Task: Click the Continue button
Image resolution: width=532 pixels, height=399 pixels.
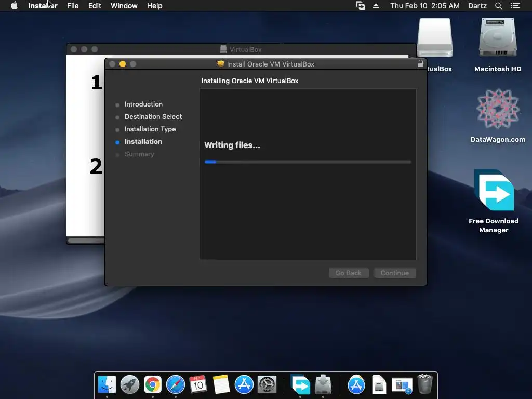Action: [x=395, y=273]
